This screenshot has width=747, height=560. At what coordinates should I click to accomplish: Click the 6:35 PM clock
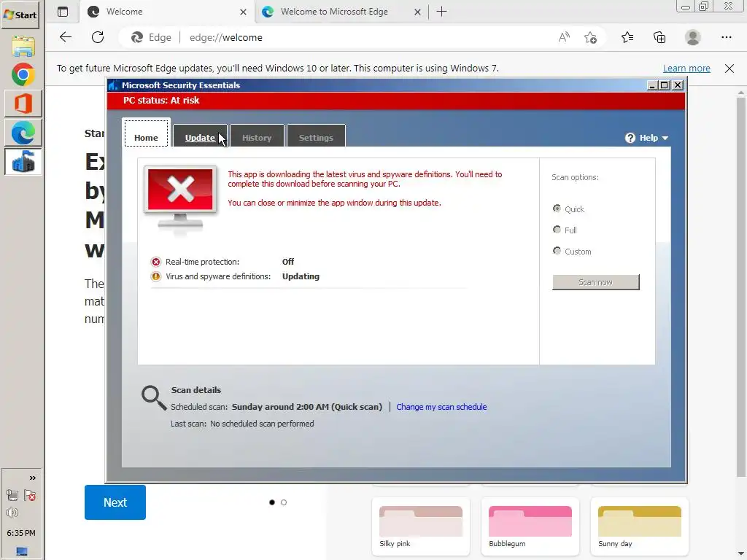click(x=21, y=533)
